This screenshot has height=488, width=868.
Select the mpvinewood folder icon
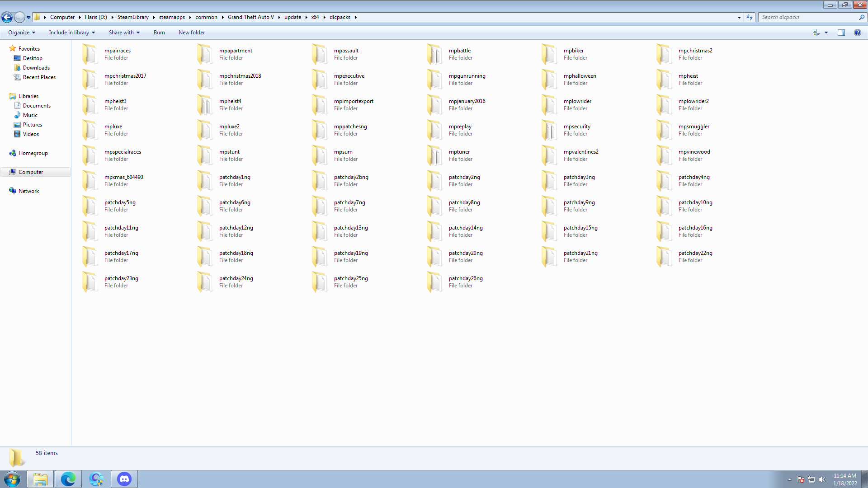664,155
